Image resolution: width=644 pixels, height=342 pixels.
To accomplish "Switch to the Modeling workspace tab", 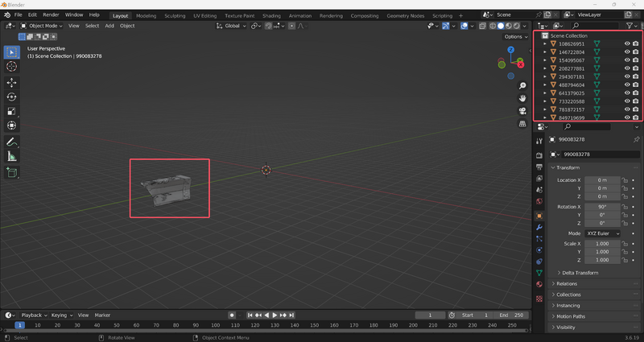I will (x=147, y=15).
